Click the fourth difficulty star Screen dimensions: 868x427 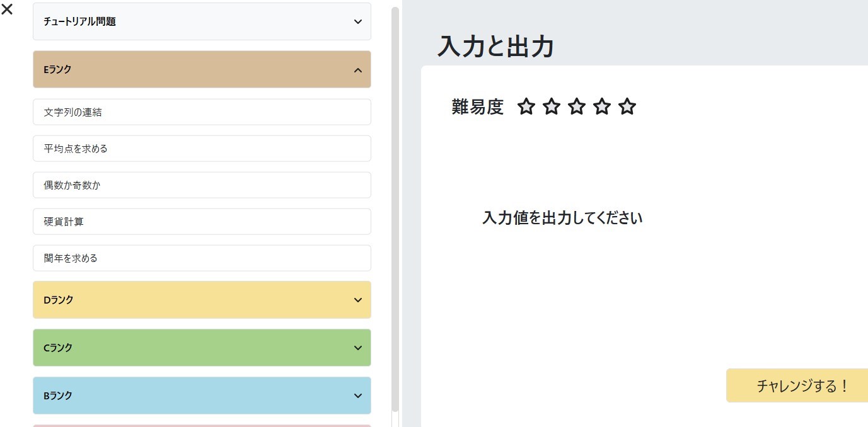click(x=601, y=107)
